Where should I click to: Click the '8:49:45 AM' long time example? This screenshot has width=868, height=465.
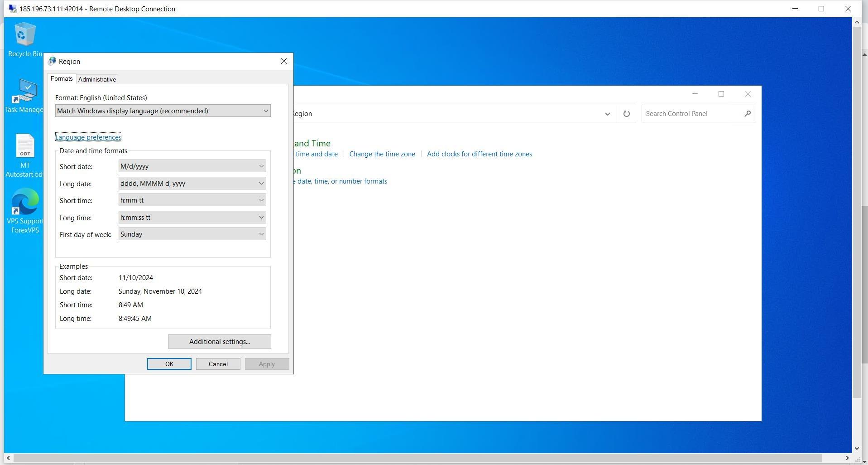[135, 319]
